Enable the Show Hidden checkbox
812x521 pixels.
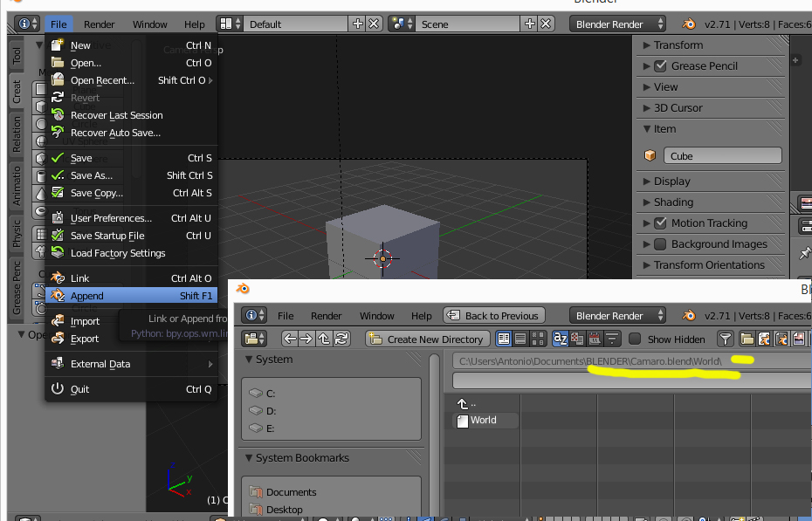click(x=636, y=339)
